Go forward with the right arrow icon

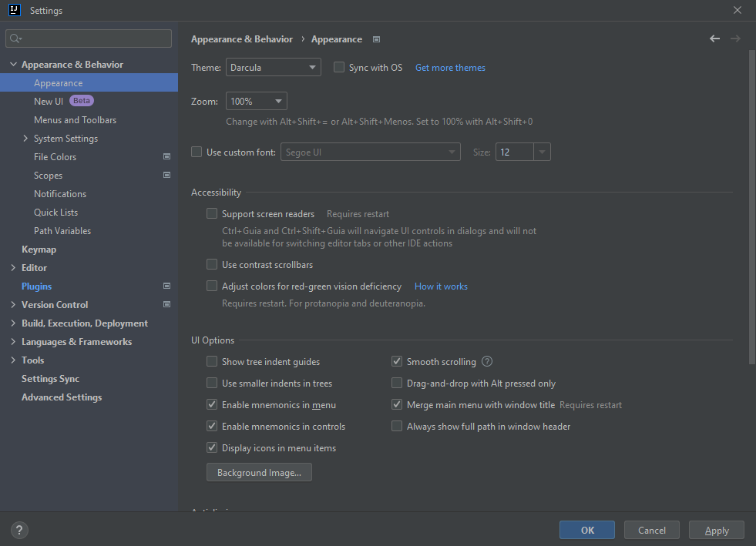[x=735, y=39]
